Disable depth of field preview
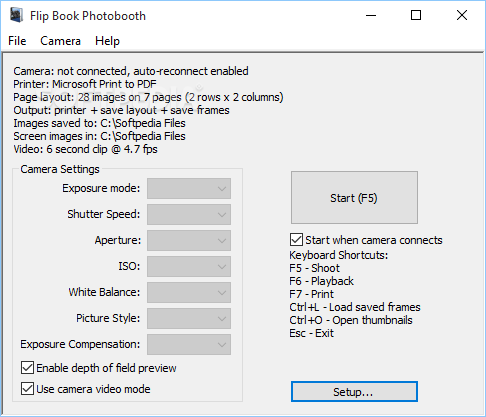 [x=27, y=368]
